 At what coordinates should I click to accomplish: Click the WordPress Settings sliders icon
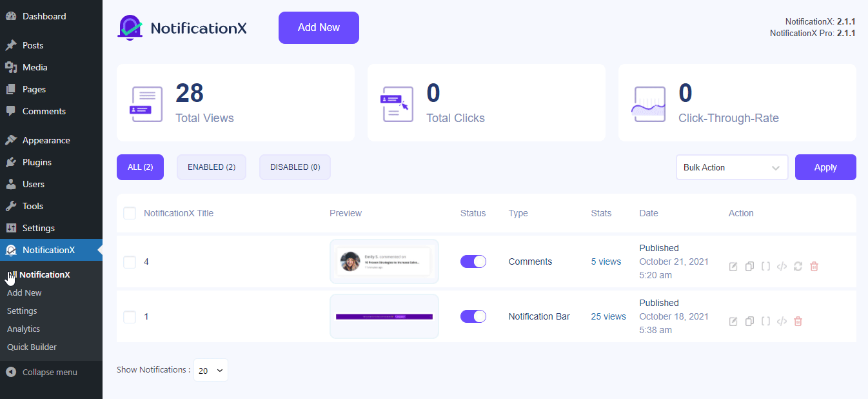pyautogui.click(x=11, y=228)
